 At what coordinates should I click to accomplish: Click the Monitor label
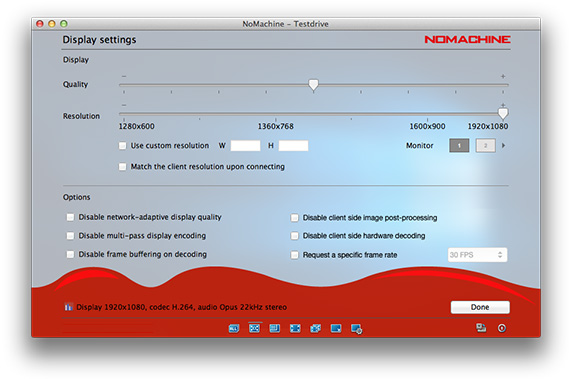pos(419,146)
